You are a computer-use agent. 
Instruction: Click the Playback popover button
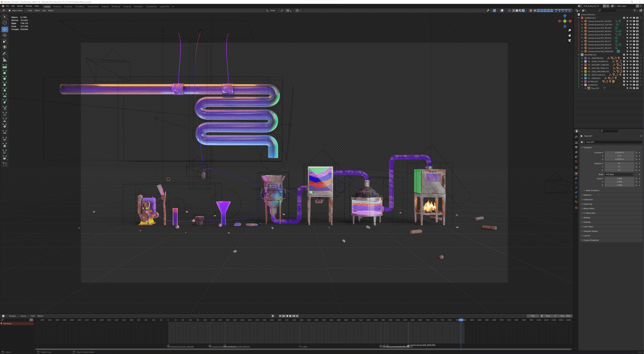[x=14, y=316]
